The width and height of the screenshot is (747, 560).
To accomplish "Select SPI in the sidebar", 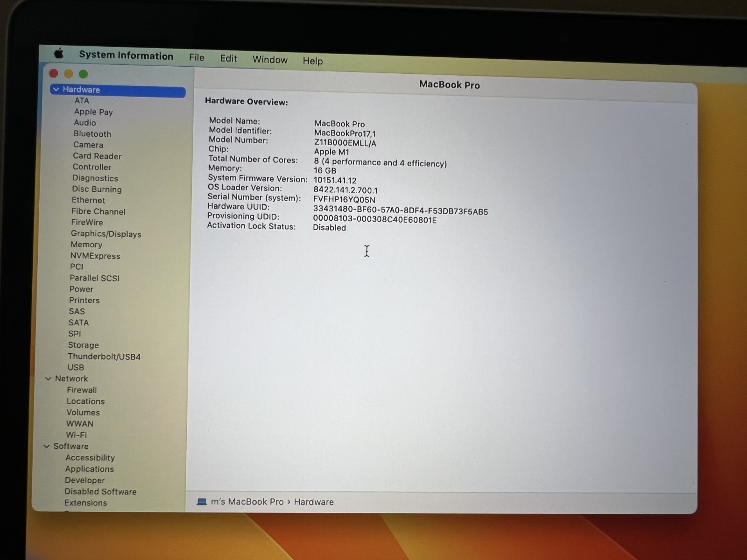I will coord(75,334).
